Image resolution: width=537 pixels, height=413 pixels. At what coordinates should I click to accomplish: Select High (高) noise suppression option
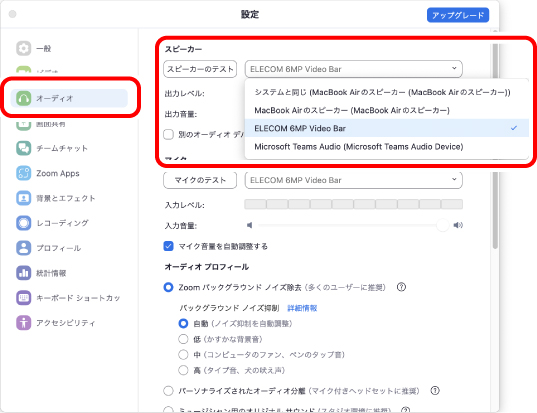coord(183,370)
